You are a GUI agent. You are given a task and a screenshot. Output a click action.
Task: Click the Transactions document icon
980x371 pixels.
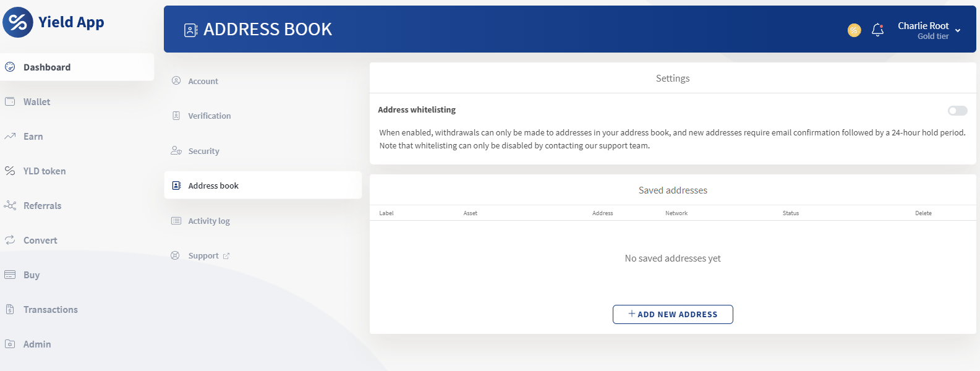[x=10, y=309]
